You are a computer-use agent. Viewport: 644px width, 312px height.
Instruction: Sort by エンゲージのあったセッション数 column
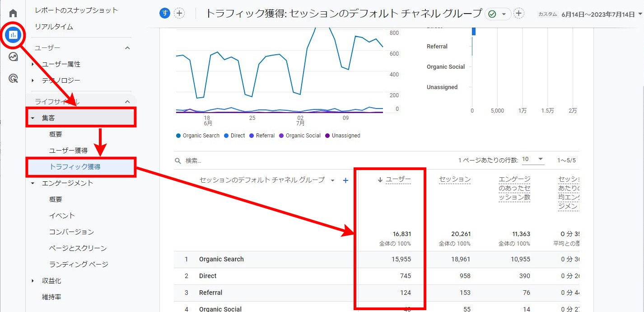pyautogui.click(x=514, y=188)
